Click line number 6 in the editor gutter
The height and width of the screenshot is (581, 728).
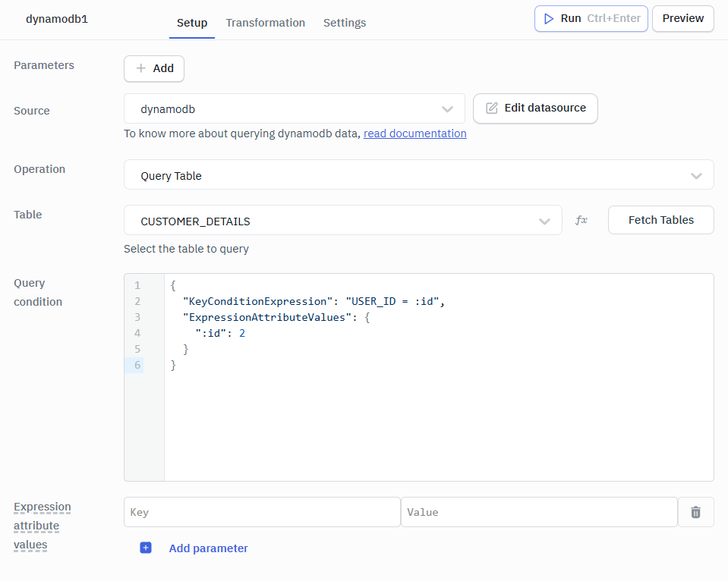137,366
